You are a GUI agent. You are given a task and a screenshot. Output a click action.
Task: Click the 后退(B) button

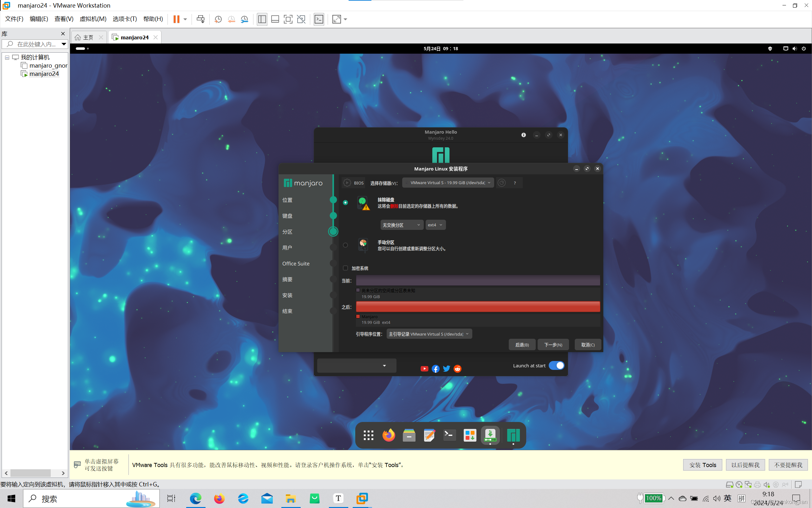522,345
